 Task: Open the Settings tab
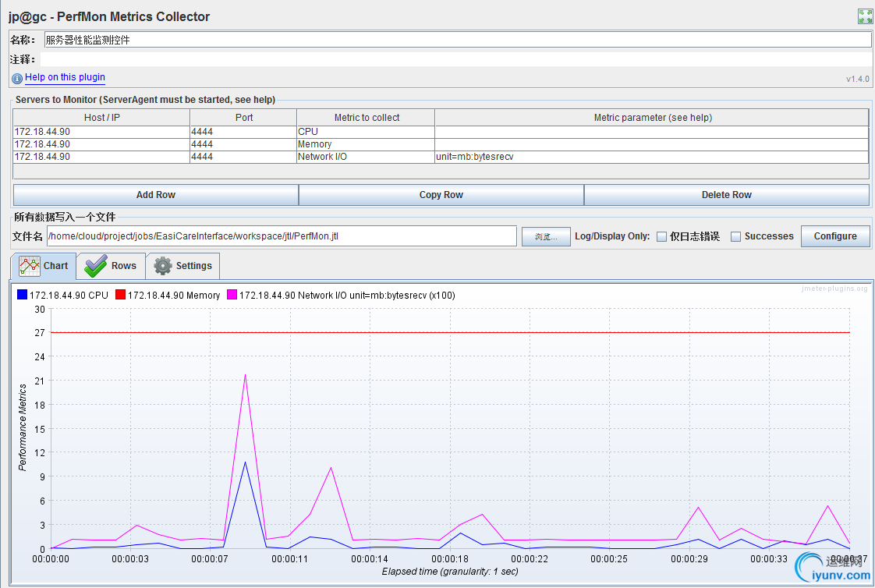point(183,266)
